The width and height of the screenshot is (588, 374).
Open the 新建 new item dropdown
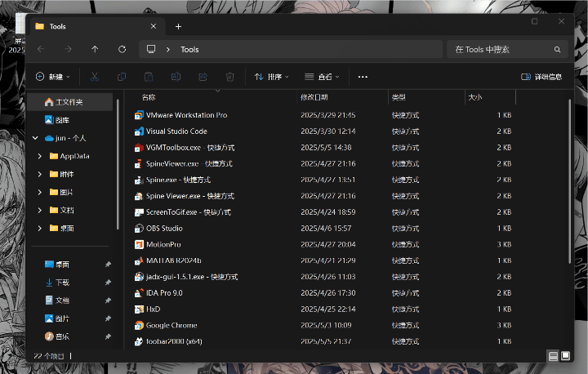52,77
